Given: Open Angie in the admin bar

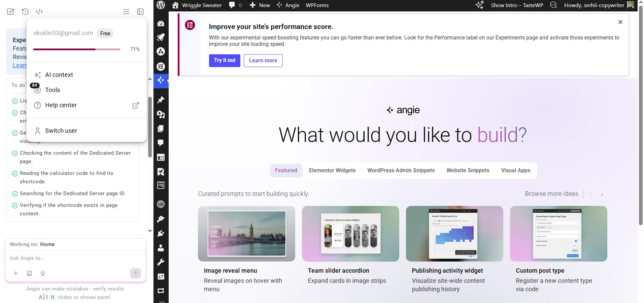Looking at the screenshot, I should [x=288, y=5].
